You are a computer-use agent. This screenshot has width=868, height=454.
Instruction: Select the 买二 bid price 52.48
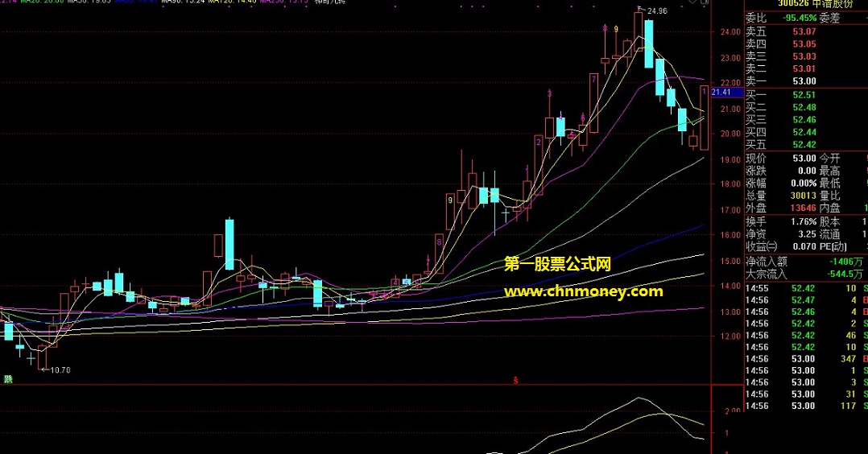coord(804,107)
